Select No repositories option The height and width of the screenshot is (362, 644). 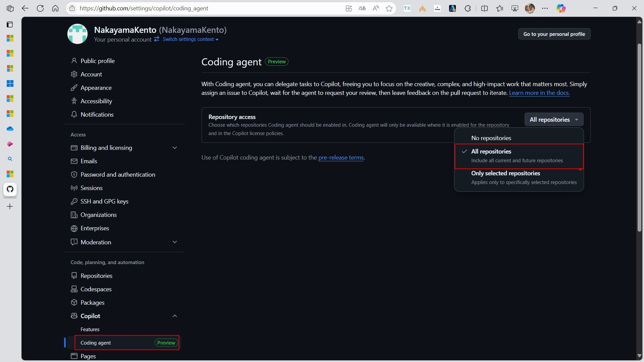[x=519, y=138]
